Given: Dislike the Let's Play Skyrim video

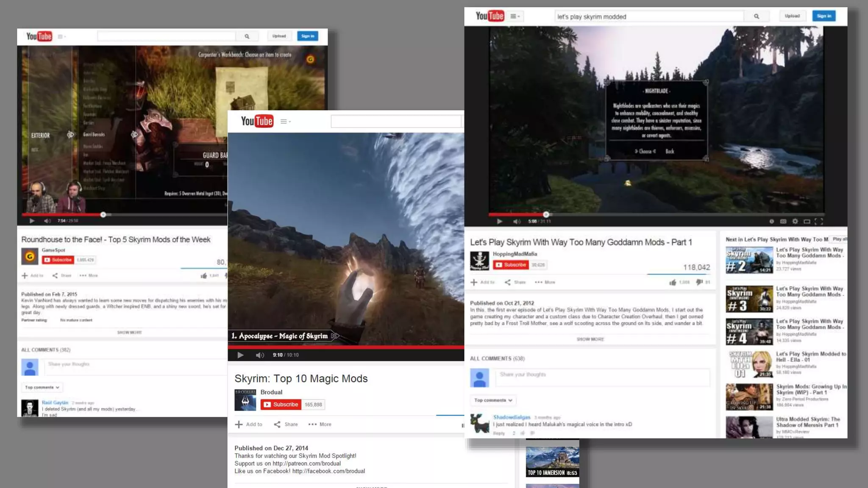Looking at the screenshot, I should tap(699, 282).
